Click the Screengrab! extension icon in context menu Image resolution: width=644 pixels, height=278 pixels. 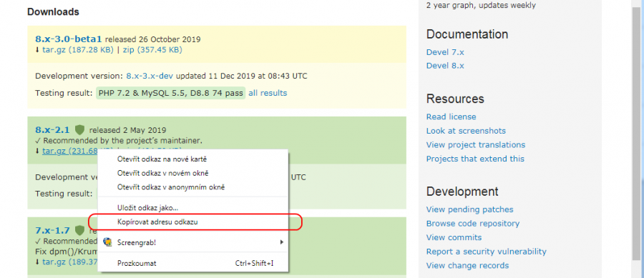pyautogui.click(x=107, y=242)
